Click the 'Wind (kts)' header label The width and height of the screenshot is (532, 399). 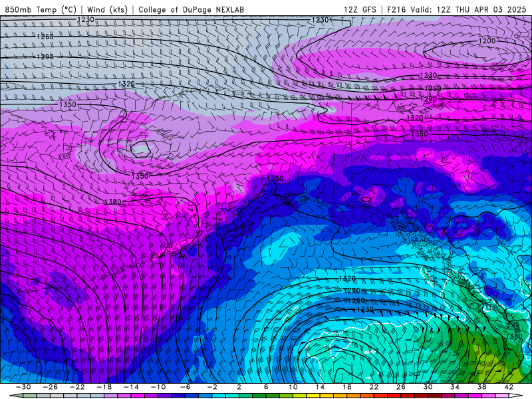point(107,9)
